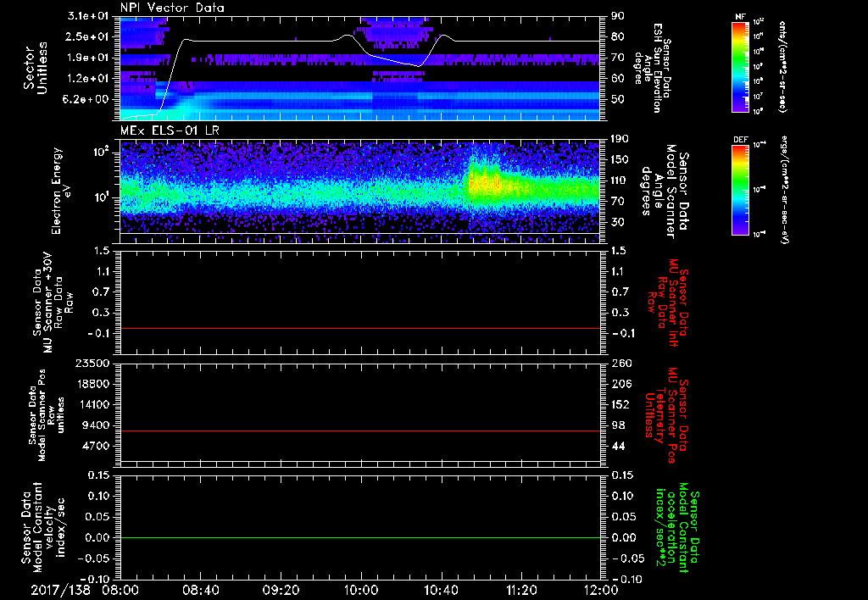The height and width of the screenshot is (600, 868).
Task: Click the red "MU Scanner Inh Raw Data" label
Action: click(x=668, y=303)
